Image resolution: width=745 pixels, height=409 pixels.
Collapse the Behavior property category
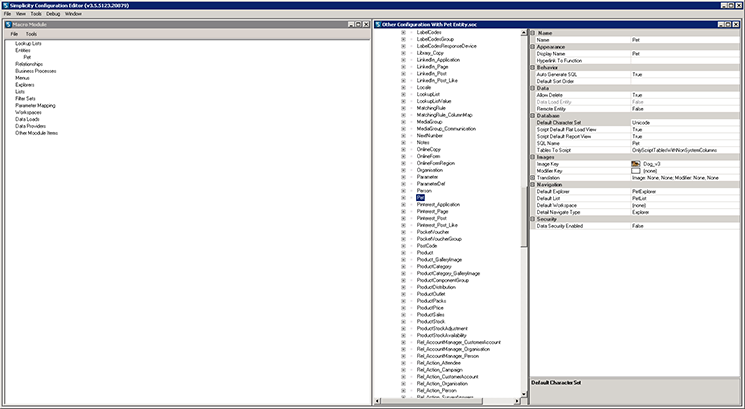coord(533,67)
